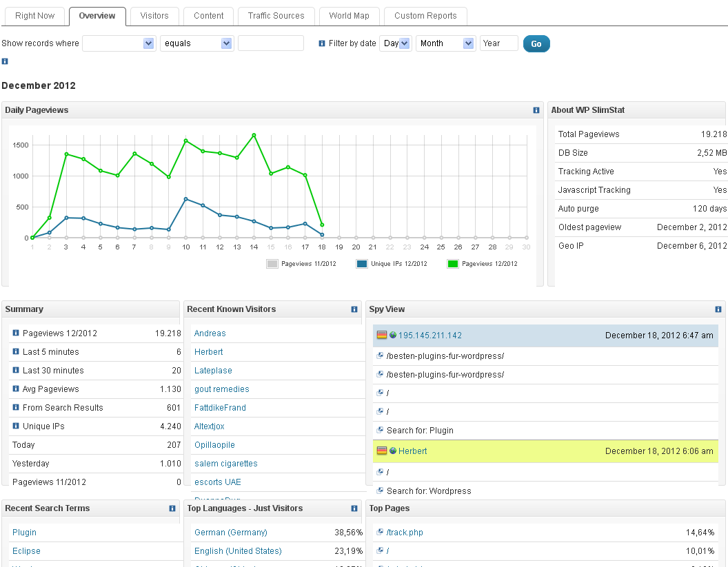Click the Go button
The height and width of the screenshot is (567, 728).
coord(536,43)
